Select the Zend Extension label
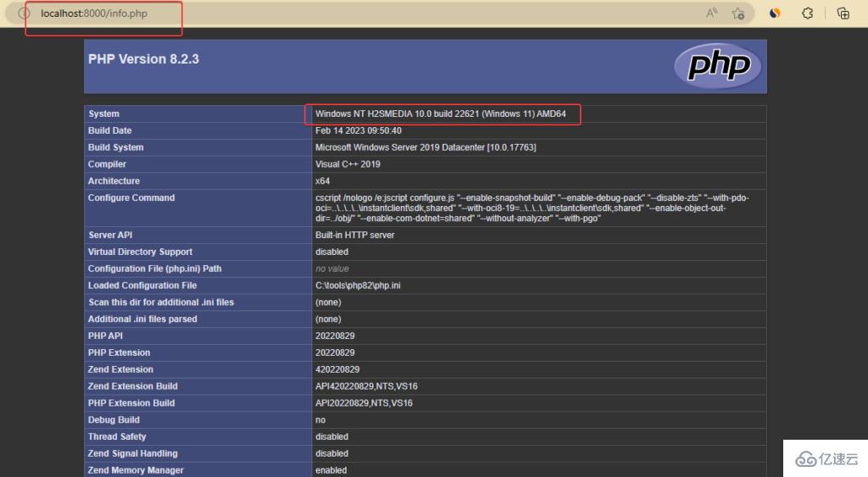Image resolution: width=868 pixels, height=477 pixels. coord(120,369)
